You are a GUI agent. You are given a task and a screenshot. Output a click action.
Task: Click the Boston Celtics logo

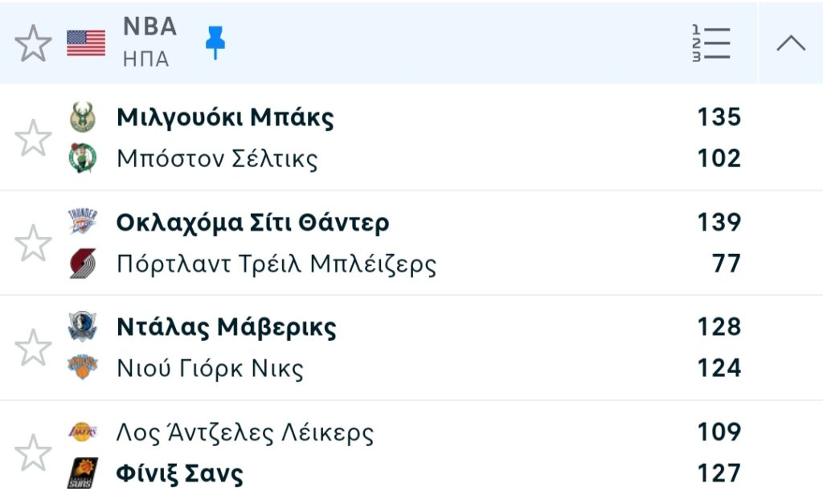click(82, 158)
